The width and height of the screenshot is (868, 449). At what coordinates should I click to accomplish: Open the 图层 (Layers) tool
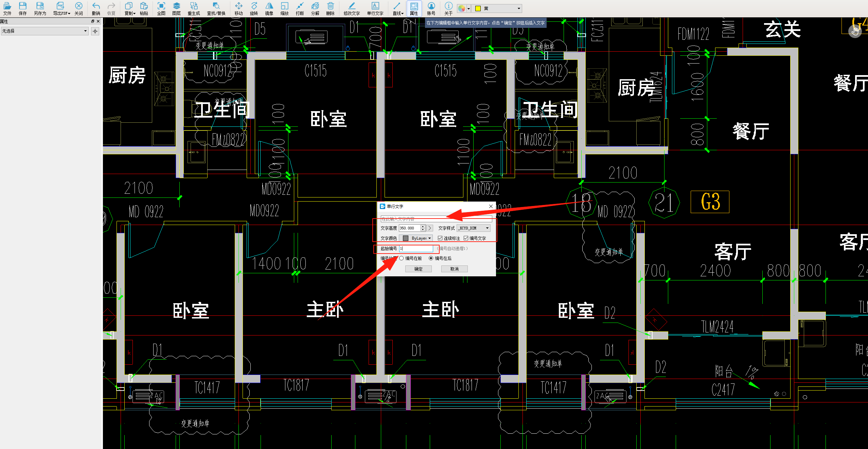(176, 8)
